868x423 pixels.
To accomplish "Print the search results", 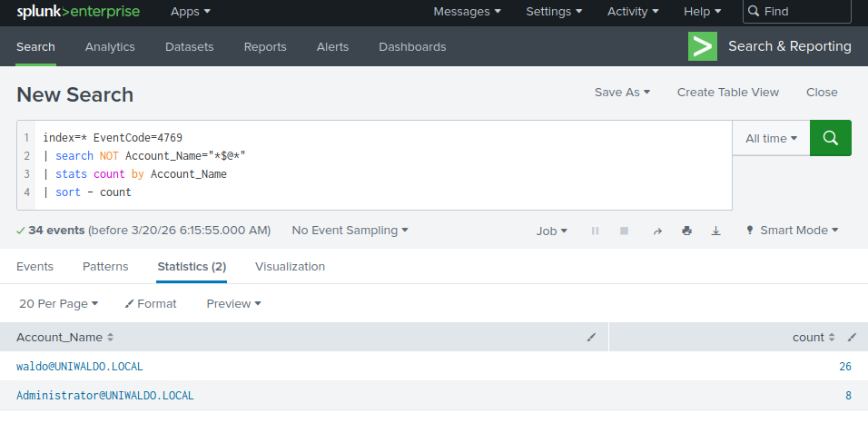I will [x=686, y=231].
